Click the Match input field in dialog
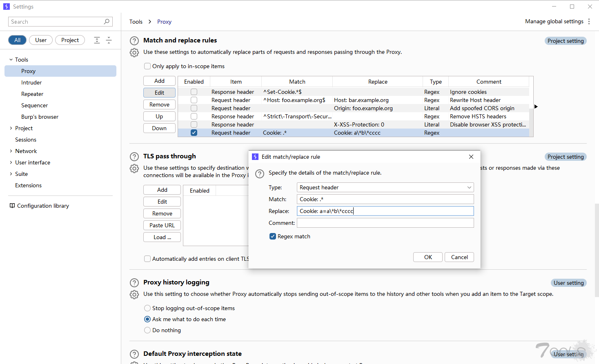Image resolution: width=599 pixels, height=364 pixels. point(385,199)
